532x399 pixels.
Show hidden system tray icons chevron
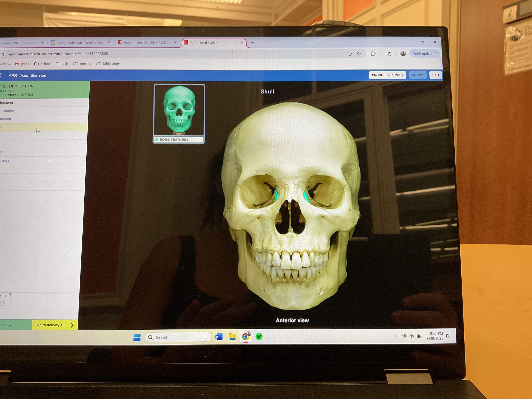395,336
